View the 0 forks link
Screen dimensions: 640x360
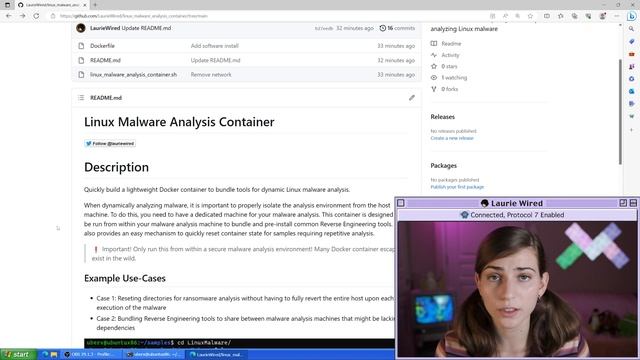(449, 89)
